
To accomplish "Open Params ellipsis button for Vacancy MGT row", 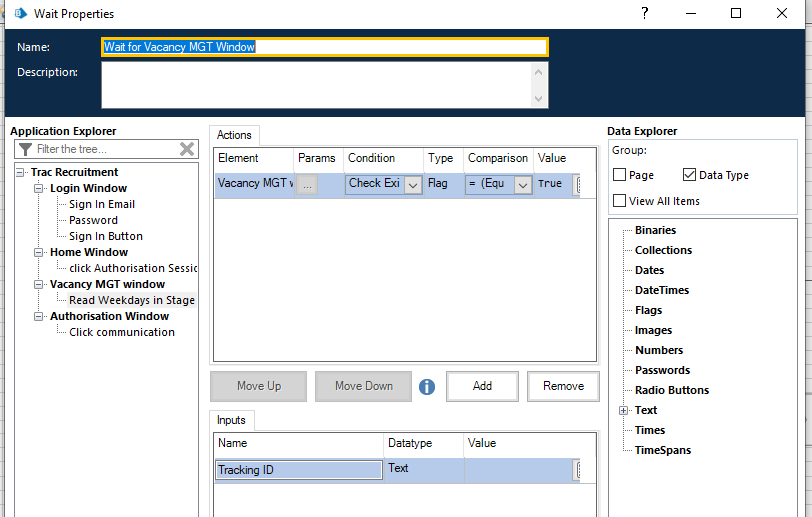I will click(x=307, y=184).
